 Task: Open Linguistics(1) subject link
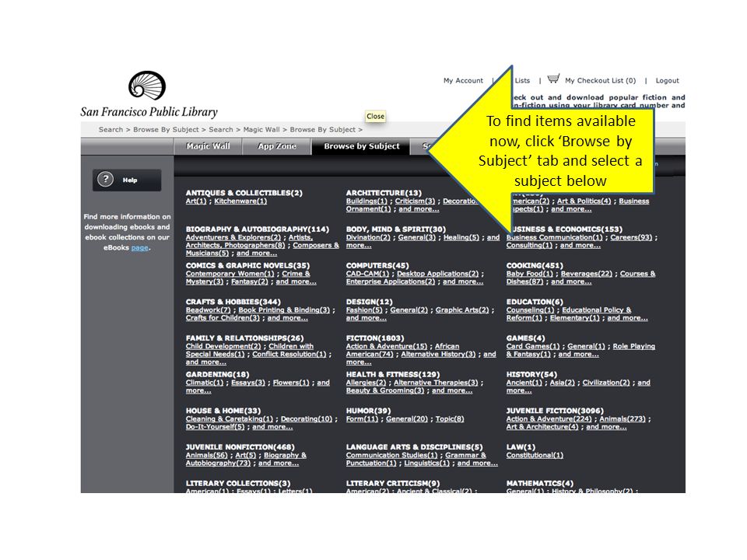[x=426, y=464]
